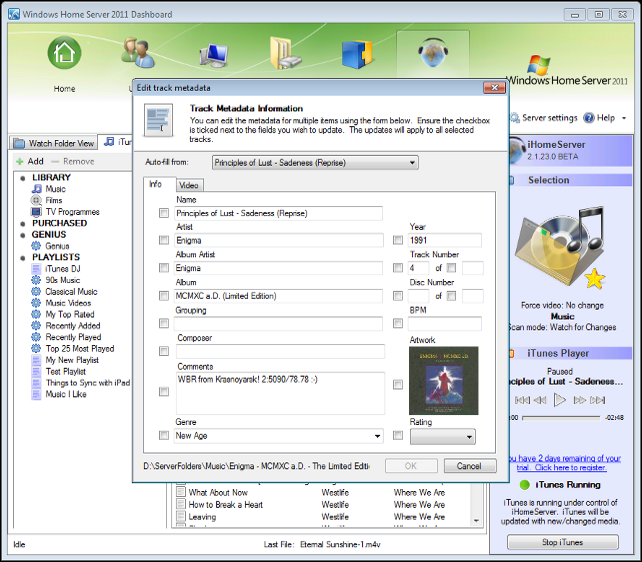Click the iTunes DJ playlist icon

point(36,269)
